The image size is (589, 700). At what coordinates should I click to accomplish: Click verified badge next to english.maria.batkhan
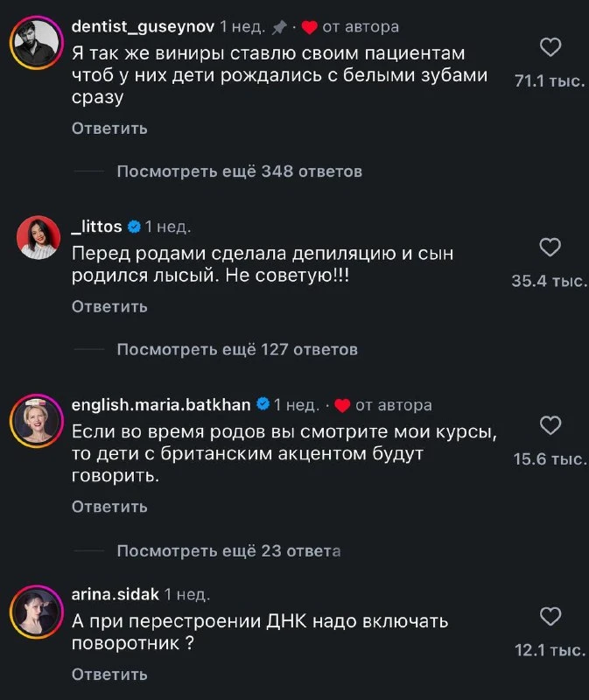point(263,405)
